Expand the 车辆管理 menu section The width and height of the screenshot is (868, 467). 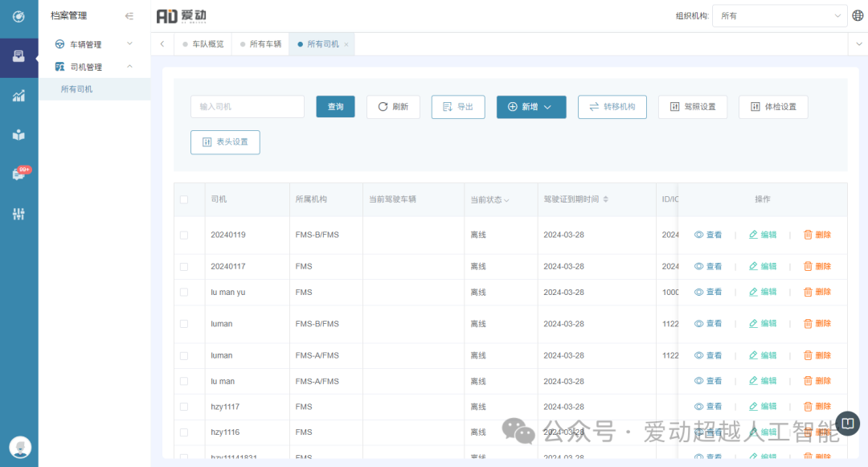93,44
